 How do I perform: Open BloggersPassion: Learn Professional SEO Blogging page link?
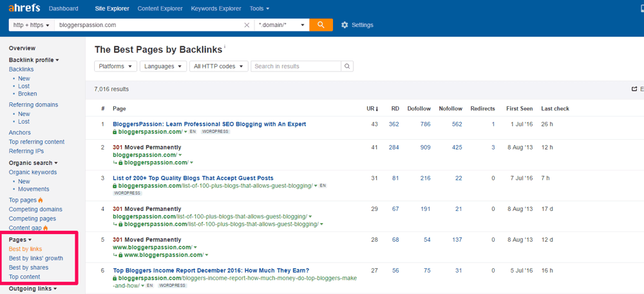click(x=209, y=124)
